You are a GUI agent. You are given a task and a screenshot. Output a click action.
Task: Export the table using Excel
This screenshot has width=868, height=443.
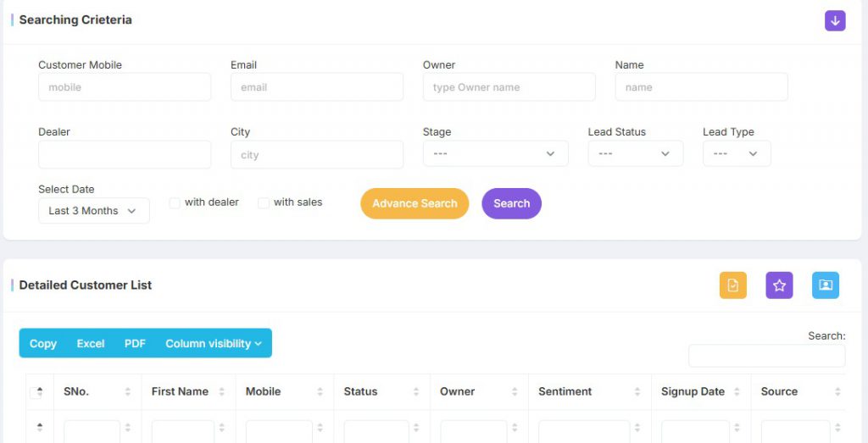(91, 343)
